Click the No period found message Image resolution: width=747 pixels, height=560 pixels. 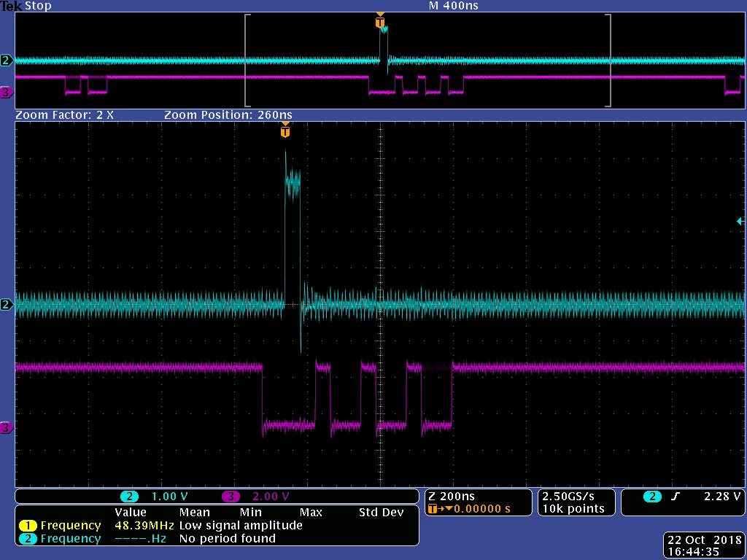click(228, 538)
